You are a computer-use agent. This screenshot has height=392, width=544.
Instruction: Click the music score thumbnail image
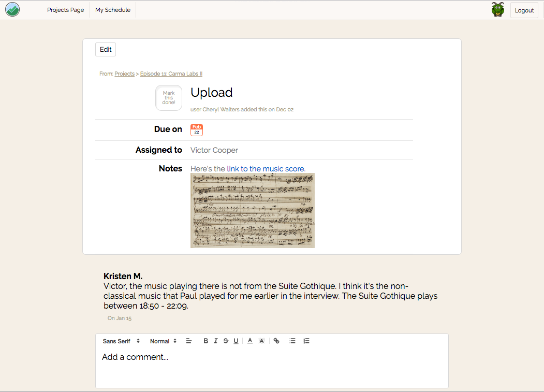(253, 211)
